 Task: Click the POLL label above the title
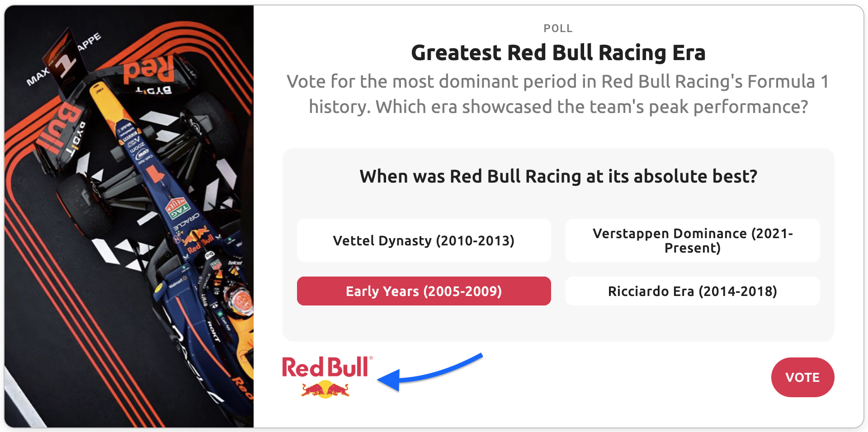(558, 28)
